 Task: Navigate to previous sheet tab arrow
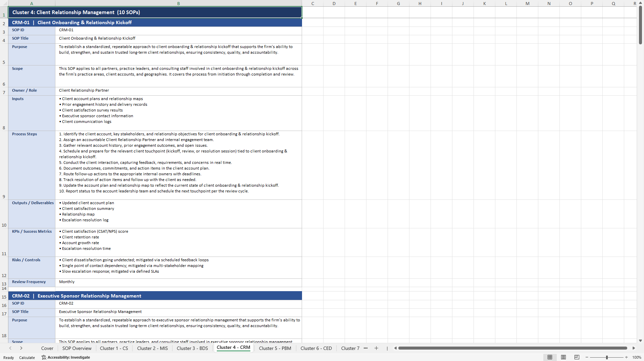(10, 348)
